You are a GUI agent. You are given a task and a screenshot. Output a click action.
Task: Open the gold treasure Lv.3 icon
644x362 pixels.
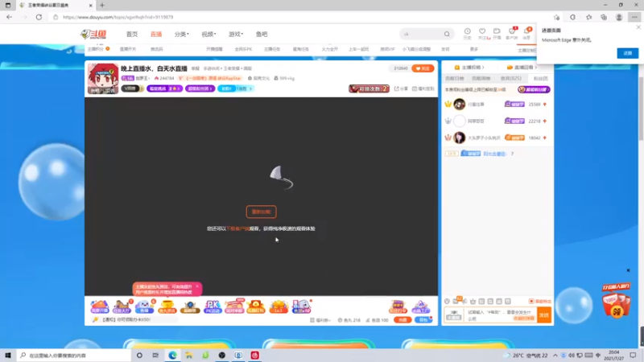tap(279, 306)
